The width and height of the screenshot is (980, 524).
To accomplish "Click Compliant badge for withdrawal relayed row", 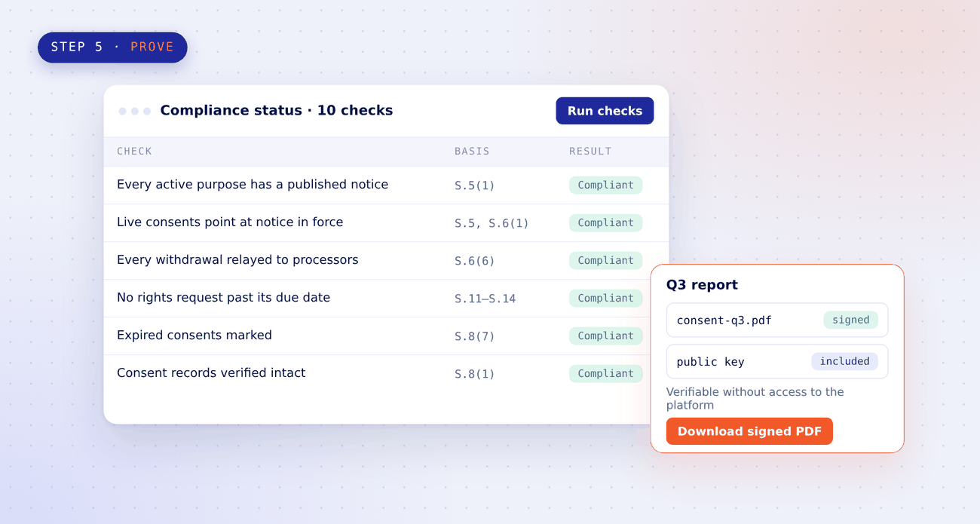I will (605, 261).
